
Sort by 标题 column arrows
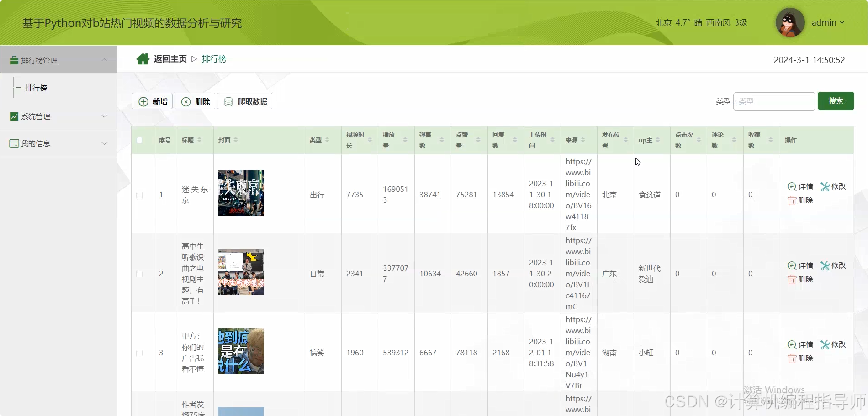point(199,140)
